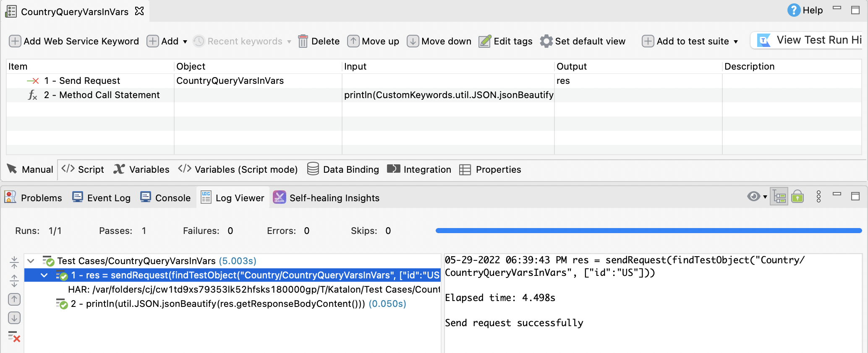Jump to the next step with down-arrow log button

14,318
